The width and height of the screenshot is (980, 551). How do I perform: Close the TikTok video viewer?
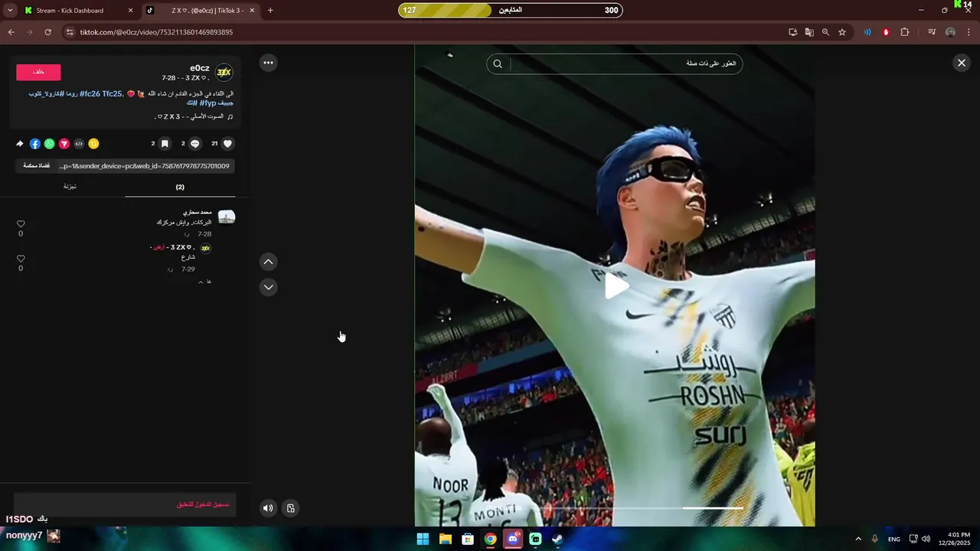962,63
